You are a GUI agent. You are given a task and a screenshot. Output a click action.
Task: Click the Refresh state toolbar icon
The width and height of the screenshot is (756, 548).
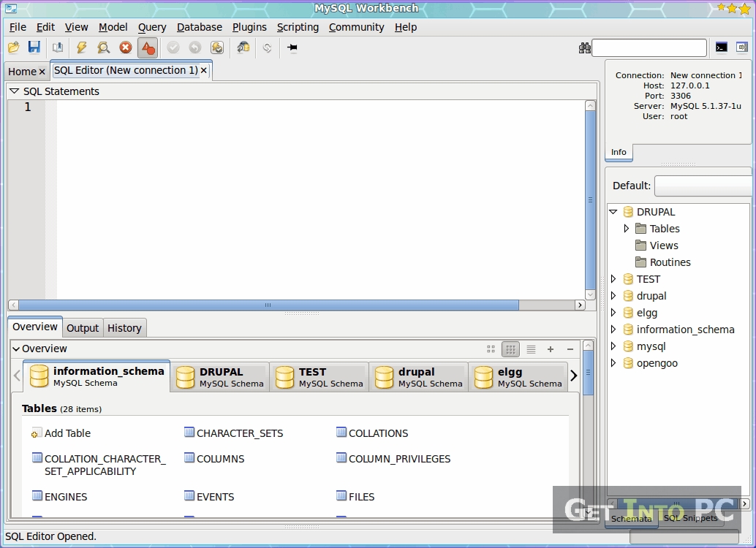pyautogui.click(x=267, y=47)
